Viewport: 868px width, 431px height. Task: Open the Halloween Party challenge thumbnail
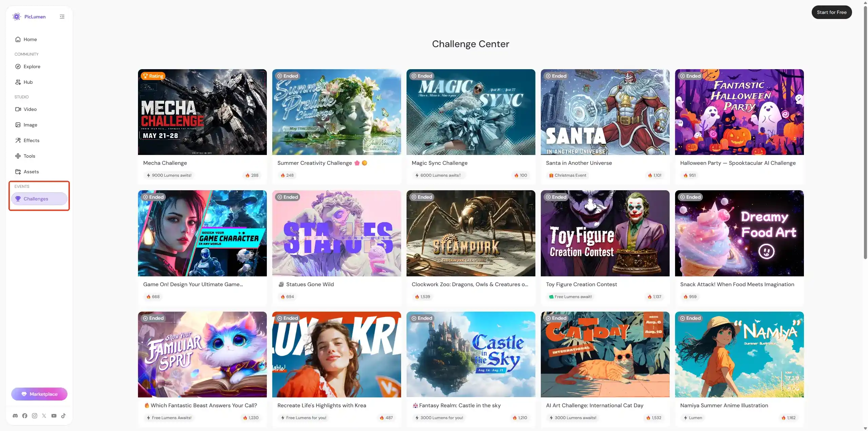739,112
